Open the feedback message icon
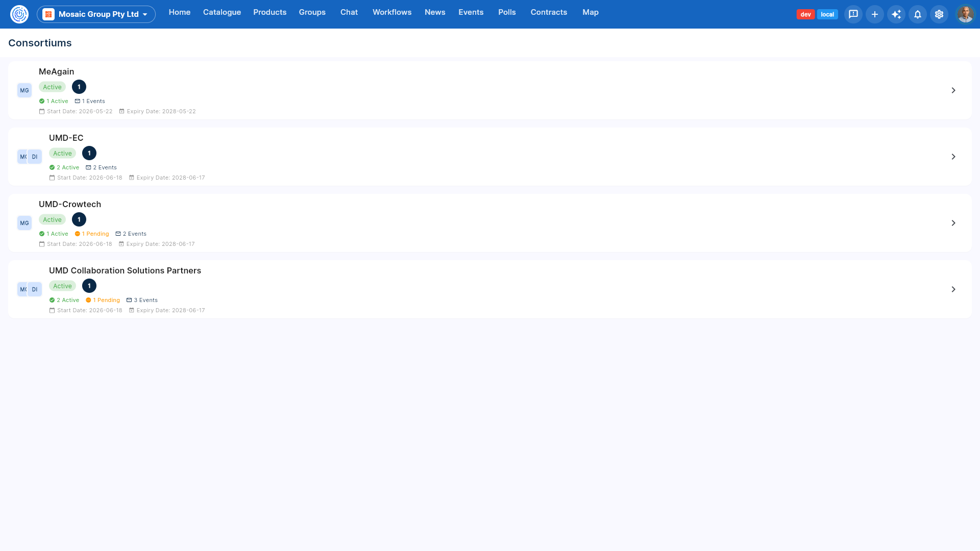 click(853, 14)
